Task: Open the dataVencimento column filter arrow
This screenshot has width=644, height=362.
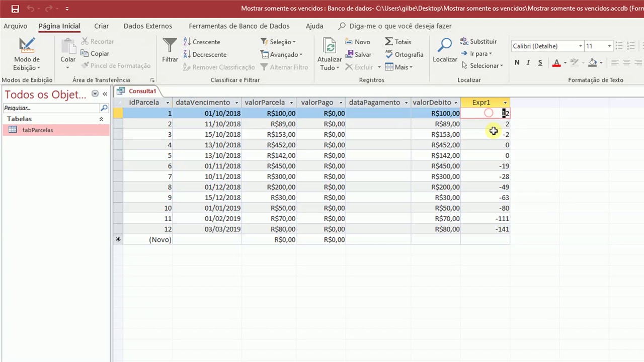Action: coord(236,103)
